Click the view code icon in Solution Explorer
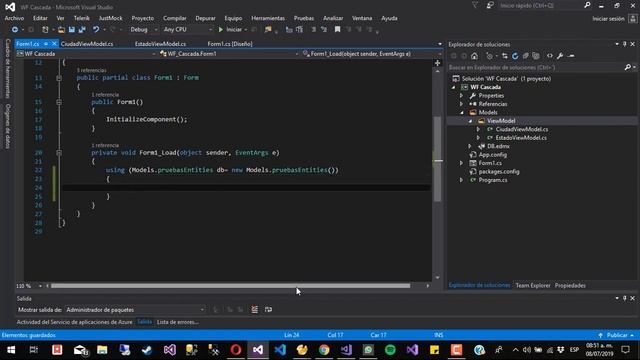Viewport: 640px width, 360px height. click(x=550, y=56)
